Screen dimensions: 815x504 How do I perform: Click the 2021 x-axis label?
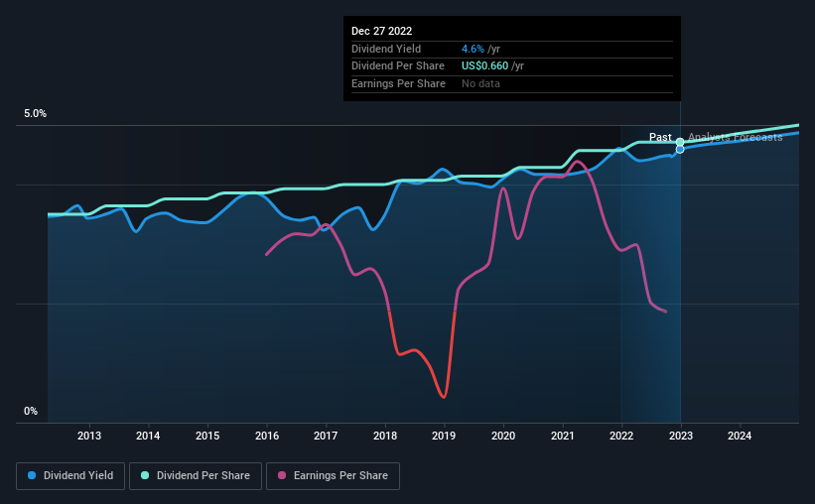click(563, 436)
